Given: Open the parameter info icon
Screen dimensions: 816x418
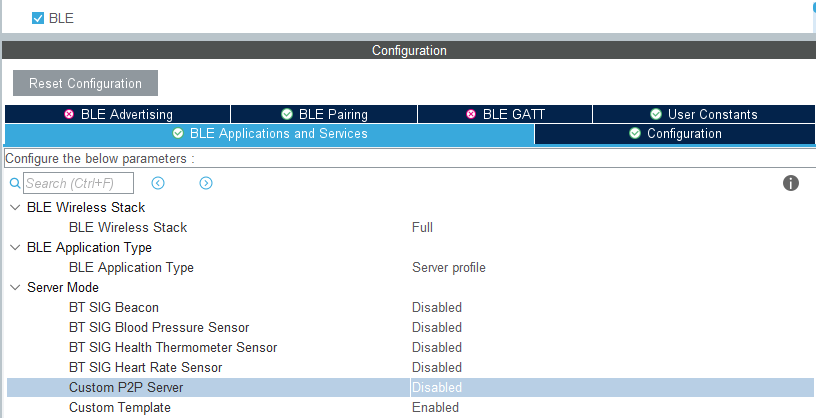Looking at the screenshot, I should click(790, 183).
